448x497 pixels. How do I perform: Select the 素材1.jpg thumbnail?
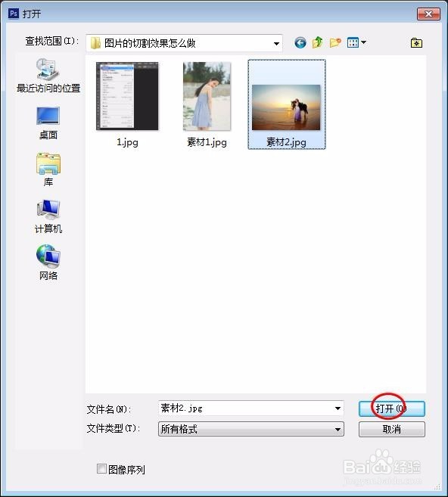click(207, 96)
